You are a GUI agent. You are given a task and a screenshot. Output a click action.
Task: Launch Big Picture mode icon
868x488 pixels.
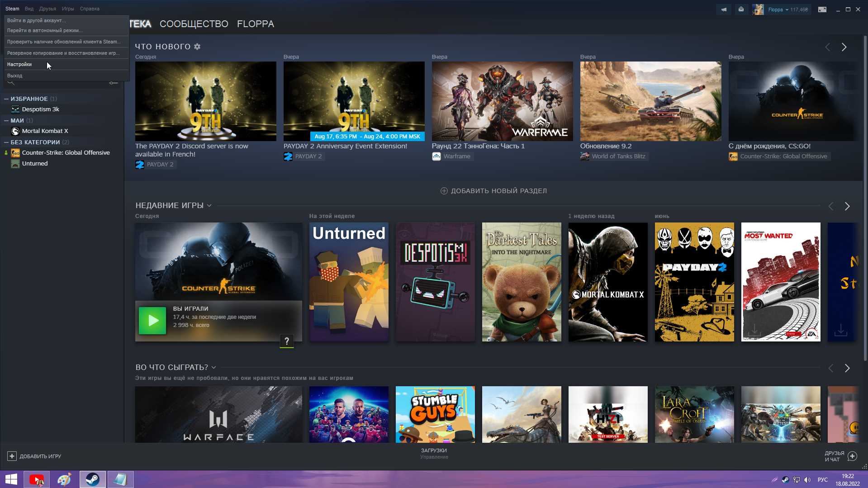point(822,9)
